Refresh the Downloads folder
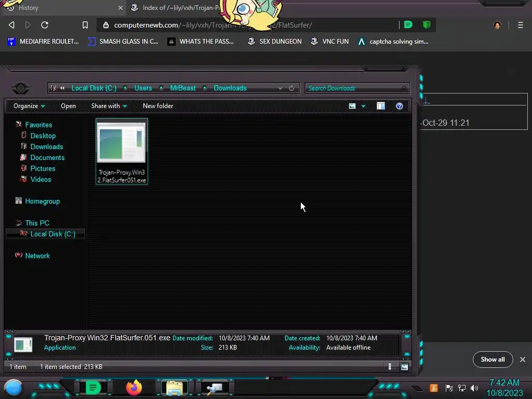 click(291, 88)
